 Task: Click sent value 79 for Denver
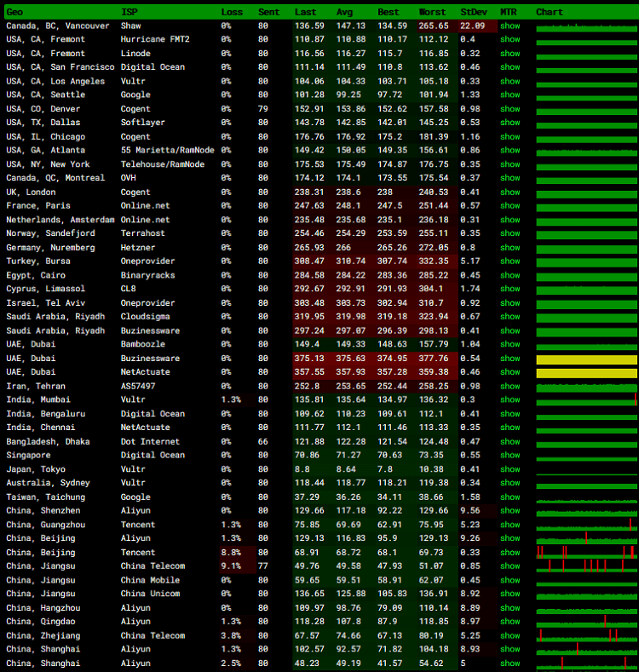pos(263,109)
